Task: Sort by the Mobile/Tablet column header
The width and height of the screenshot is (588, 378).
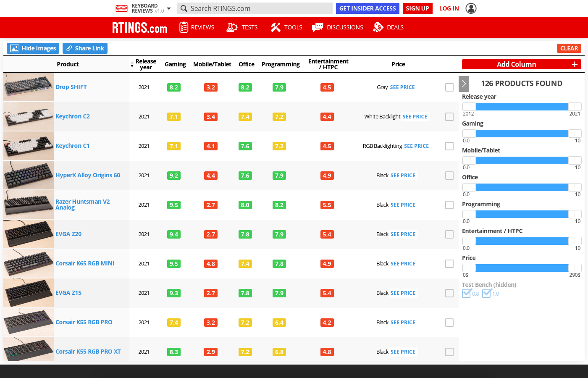Action: pos(212,64)
